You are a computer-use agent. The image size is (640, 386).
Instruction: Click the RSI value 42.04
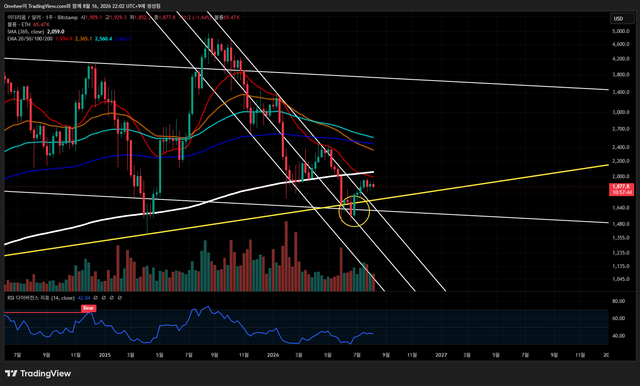tap(84, 298)
